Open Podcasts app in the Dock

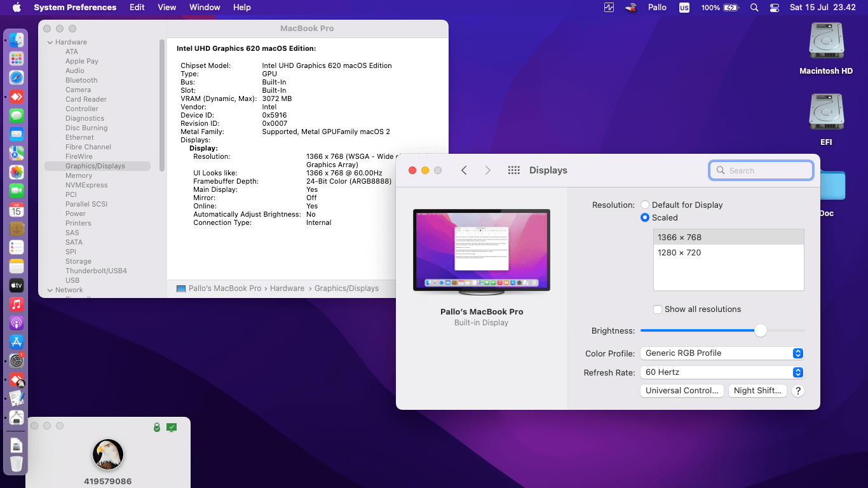(x=17, y=323)
